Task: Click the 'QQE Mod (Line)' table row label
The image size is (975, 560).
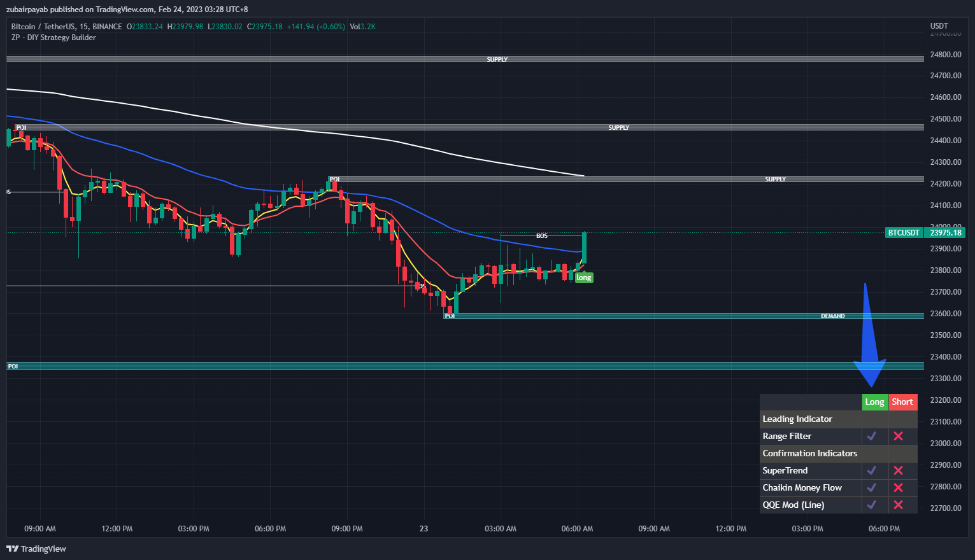Action: click(794, 505)
